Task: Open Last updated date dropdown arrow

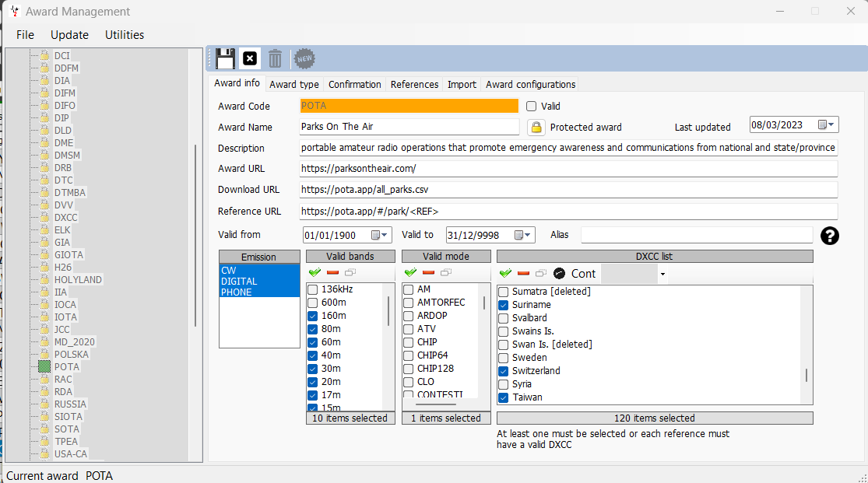Action: click(831, 124)
